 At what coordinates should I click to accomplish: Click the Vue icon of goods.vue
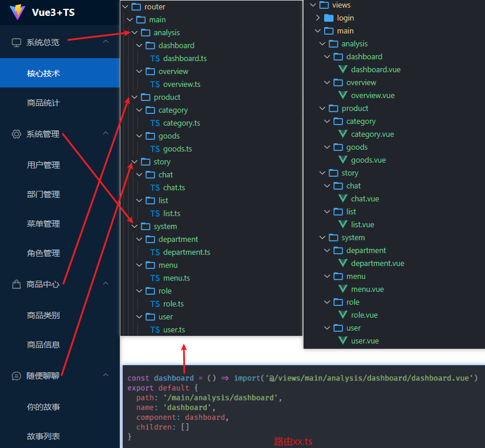343,160
